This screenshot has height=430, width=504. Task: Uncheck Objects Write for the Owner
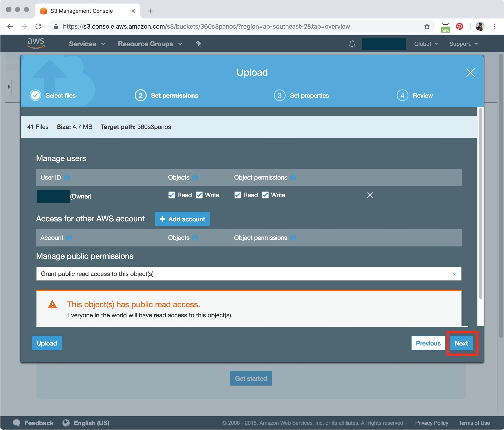[199, 195]
